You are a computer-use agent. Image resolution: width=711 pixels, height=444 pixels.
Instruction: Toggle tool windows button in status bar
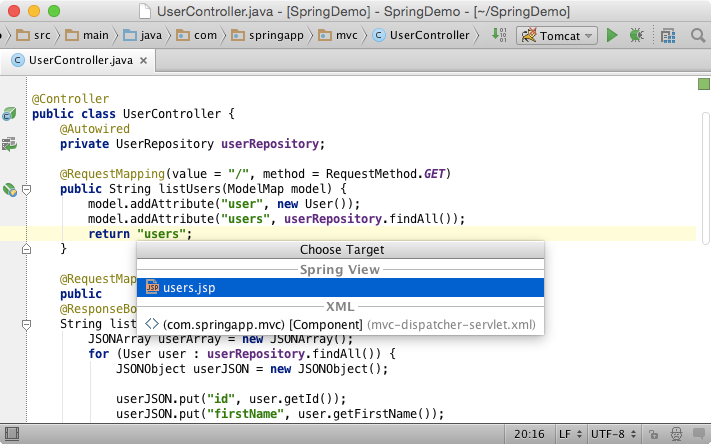click(11, 434)
